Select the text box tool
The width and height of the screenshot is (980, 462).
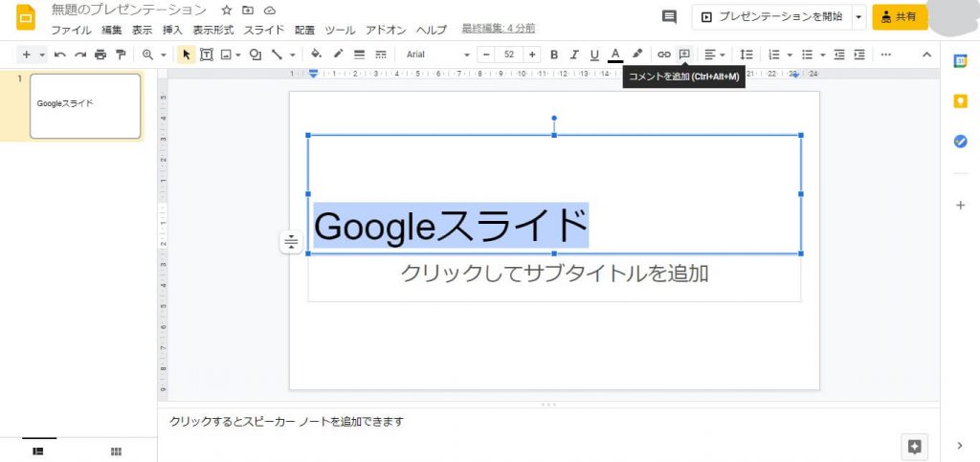(x=206, y=55)
